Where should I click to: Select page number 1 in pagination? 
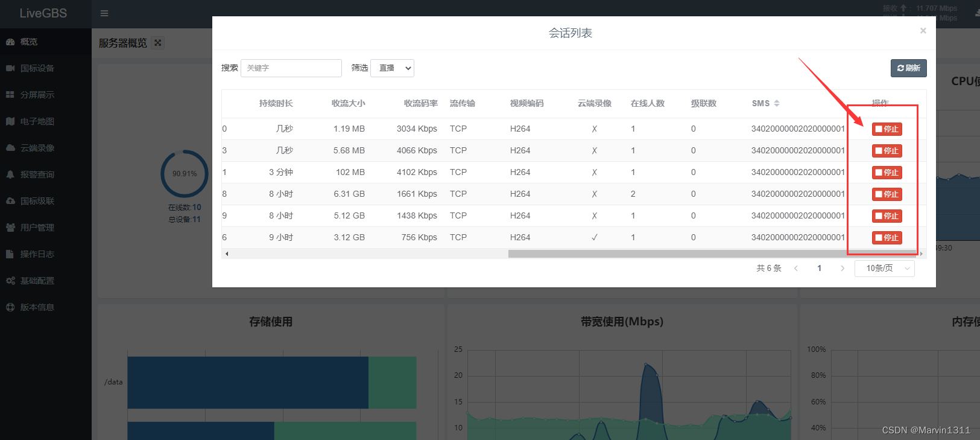coord(819,269)
